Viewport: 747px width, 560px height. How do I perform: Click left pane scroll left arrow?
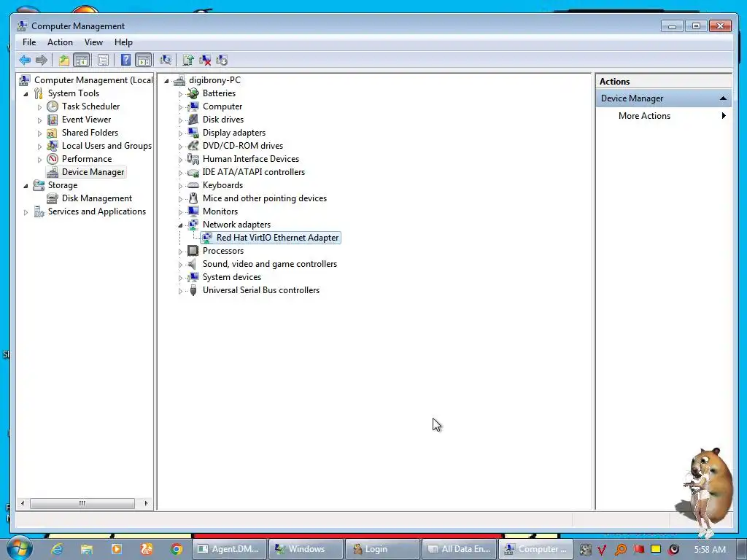pyautogui.click(x=23, y=503)
